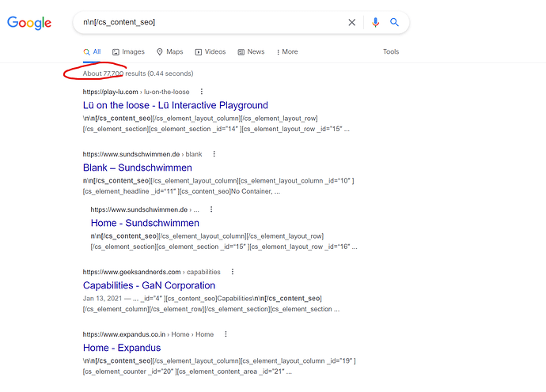Screen dimensions: 546x392
Task: Select the All results tab
Action: [x=92, y=52]
